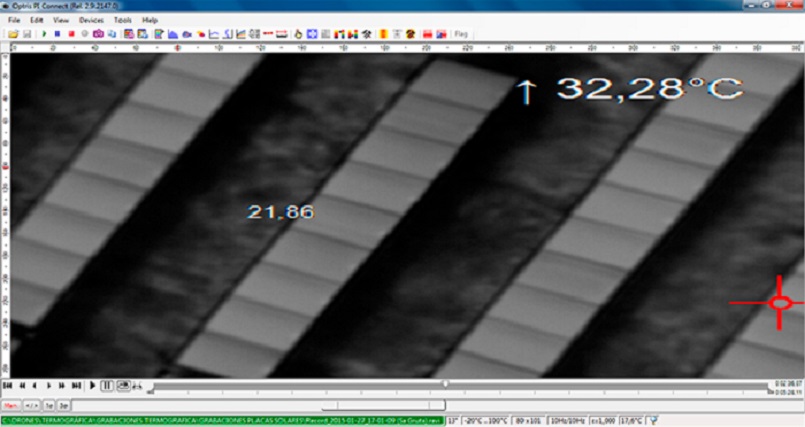The image size is (805, 427).
Task: Open the Help menu
Action: pyautogui.click(x=149, y=20)
